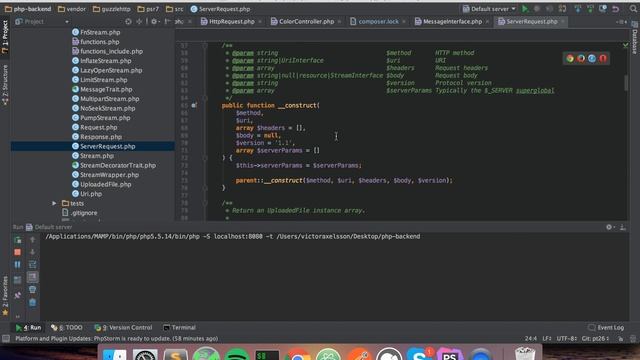The height and width of the screenshot is (360, 640).
Task: Open the 6: TODO tool window
Action: [x=67, y=327]
